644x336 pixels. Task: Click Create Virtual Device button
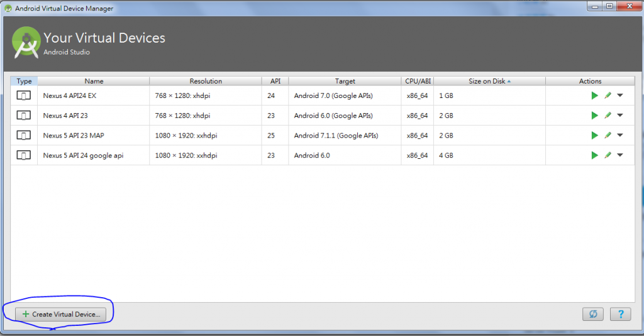[61, 314]
